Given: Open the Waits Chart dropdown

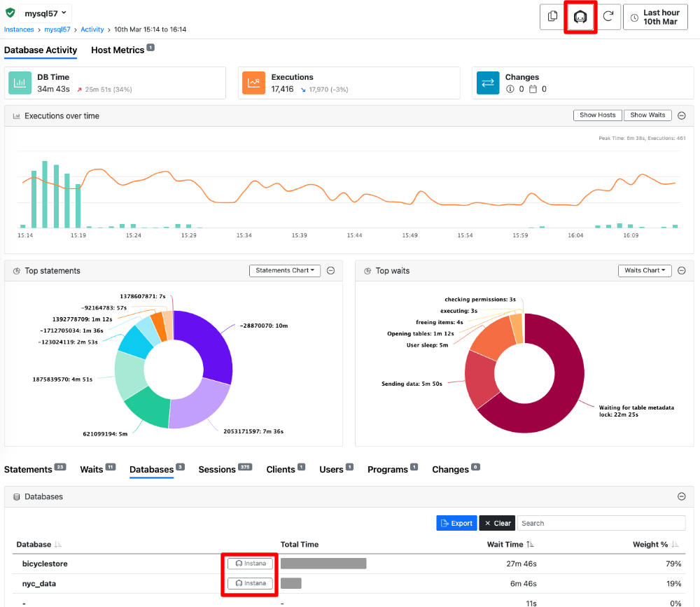Looking at the screenshot, I should pos(645,271).
